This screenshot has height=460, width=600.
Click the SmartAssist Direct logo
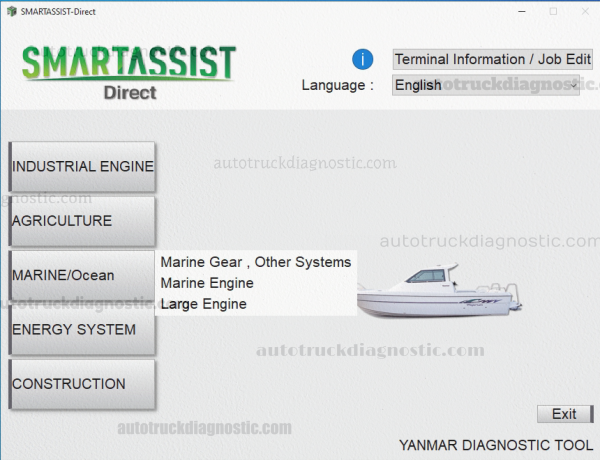tap(129, 71)
